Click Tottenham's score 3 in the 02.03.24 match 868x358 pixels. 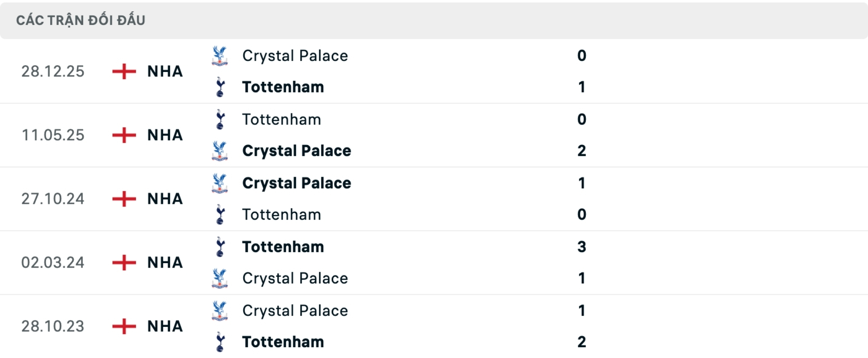tap(582, 247)
